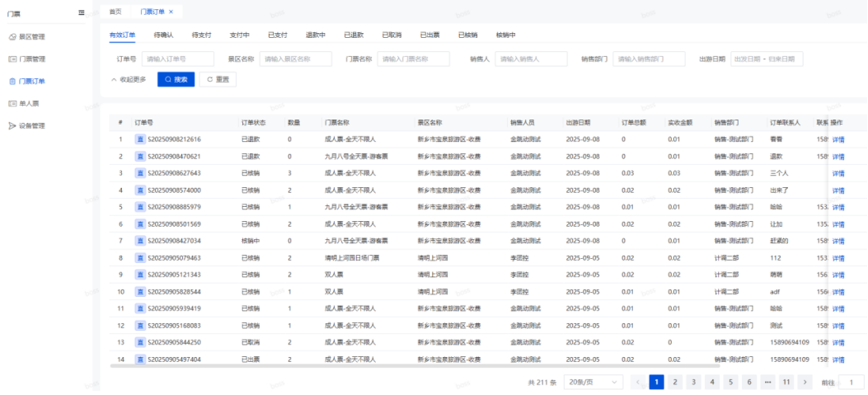868x395 pixels.
Task: Focus the 订单号 input field
Action: (177, 59)
